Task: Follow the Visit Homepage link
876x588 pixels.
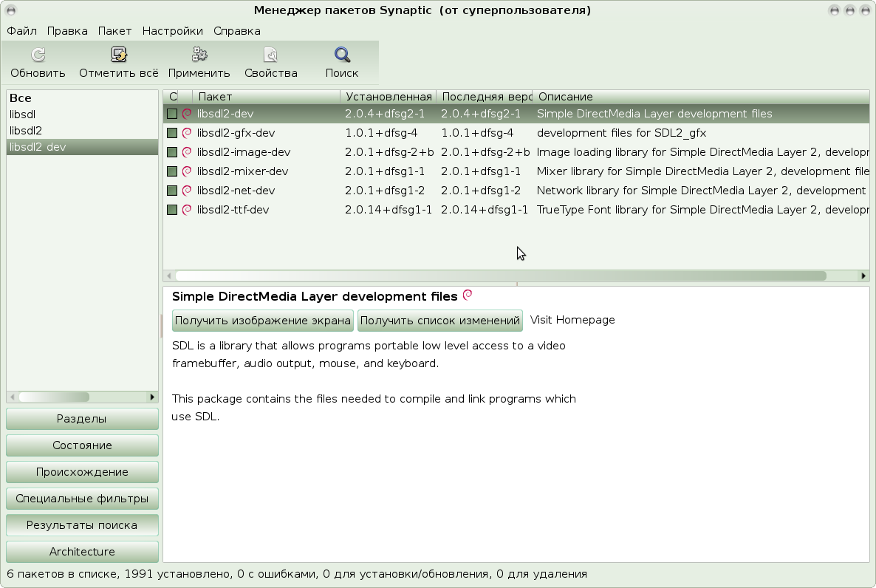Action: pyautogui.click(x=572, y=320)
